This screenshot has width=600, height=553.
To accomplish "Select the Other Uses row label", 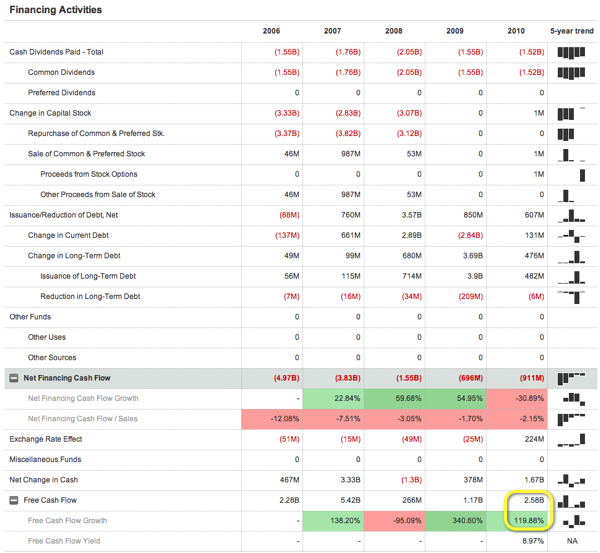I will click(47, 337).
